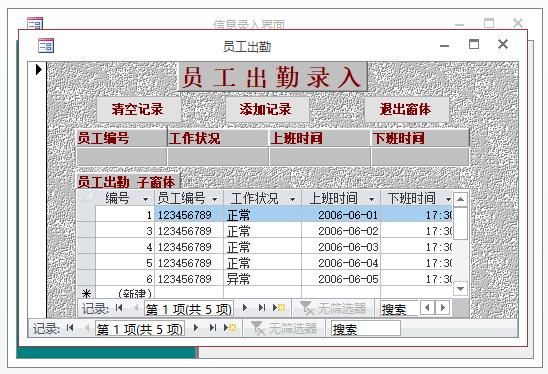This screenshot has width=548, height=374.
Task: Click the 正常 cell in row 1
Action: 262,215
